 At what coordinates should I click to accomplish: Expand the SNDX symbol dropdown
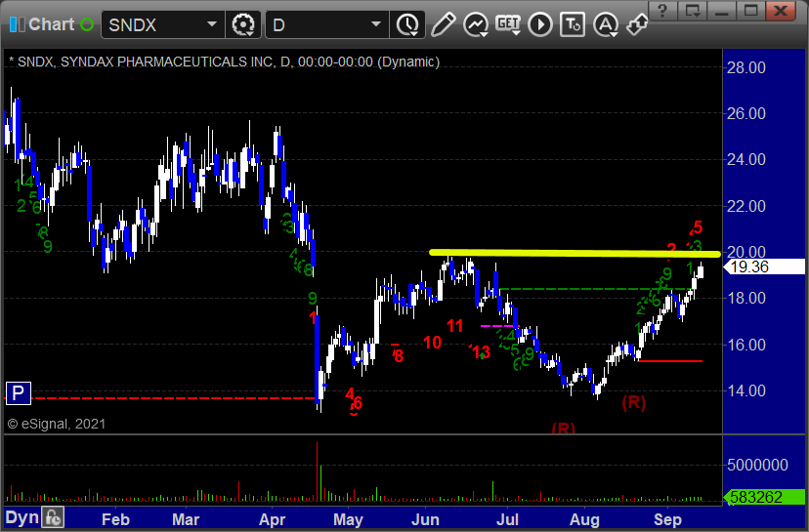pos(212,24)
